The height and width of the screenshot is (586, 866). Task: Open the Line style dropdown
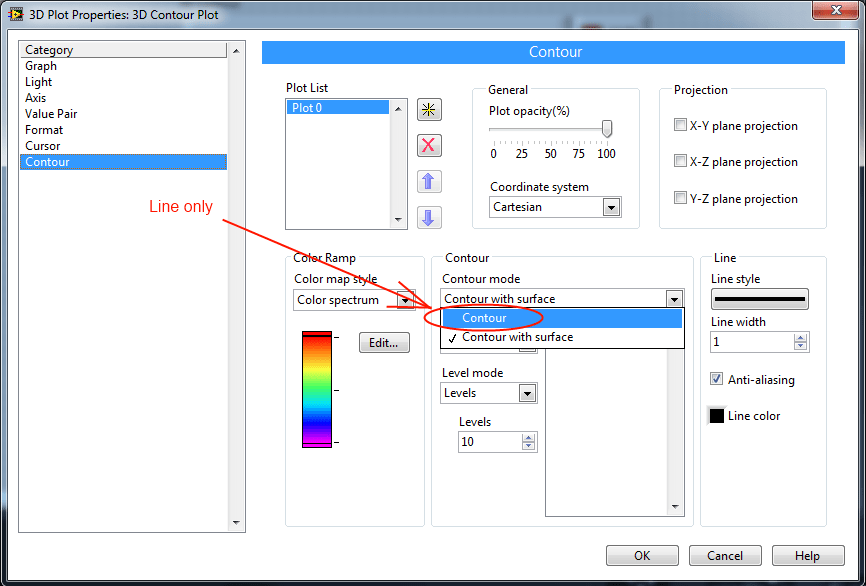(x=763, y=298)
